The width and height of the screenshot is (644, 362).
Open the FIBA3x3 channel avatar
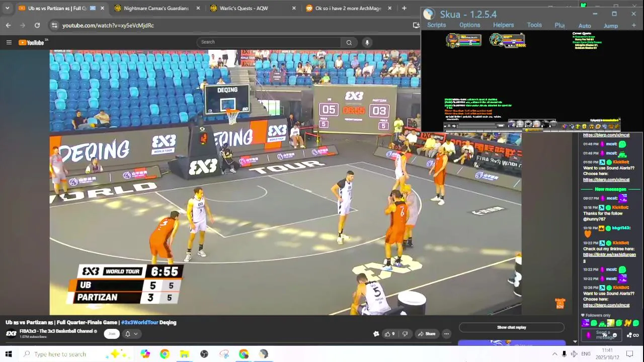point(11,333)
